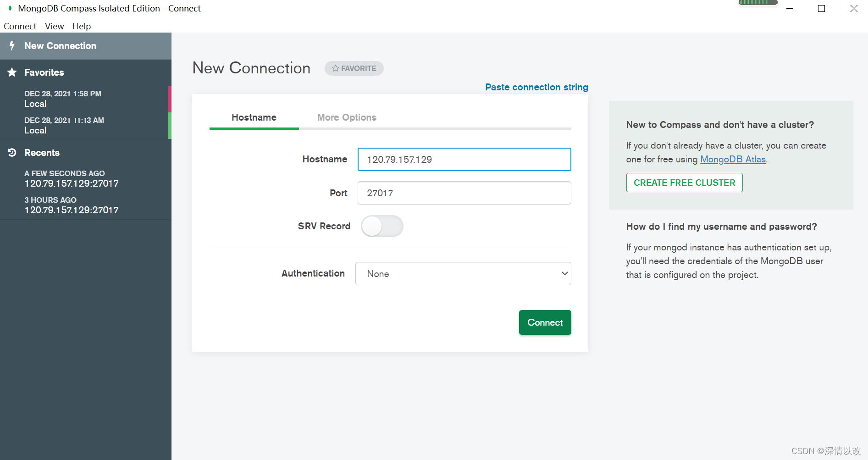Open the favorite Local saved at 1:58 PM
This screenshot has width=868, height=460.
86,99
